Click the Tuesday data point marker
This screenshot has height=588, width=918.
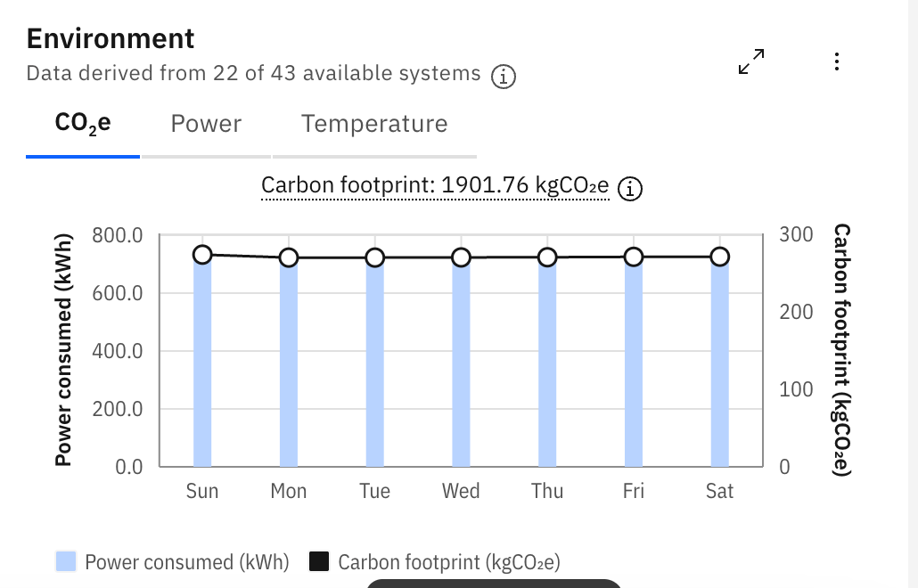(374, 257)
